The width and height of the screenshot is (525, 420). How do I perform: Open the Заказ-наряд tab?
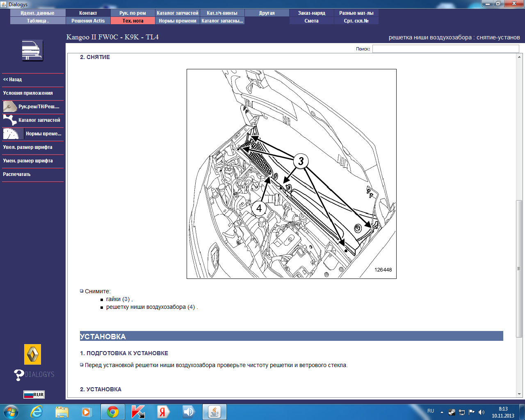coord(312,13)
